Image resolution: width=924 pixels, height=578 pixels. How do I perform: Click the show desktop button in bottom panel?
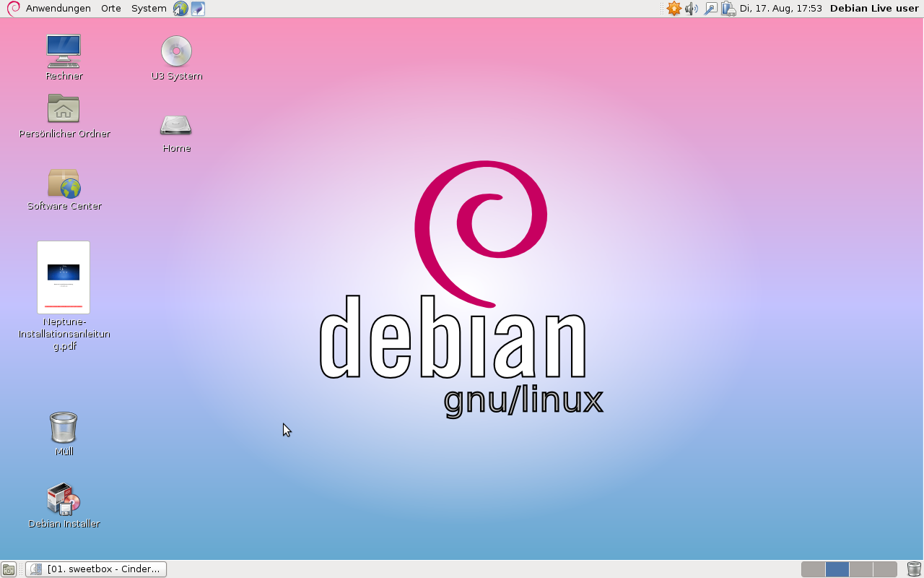(9, 569)
